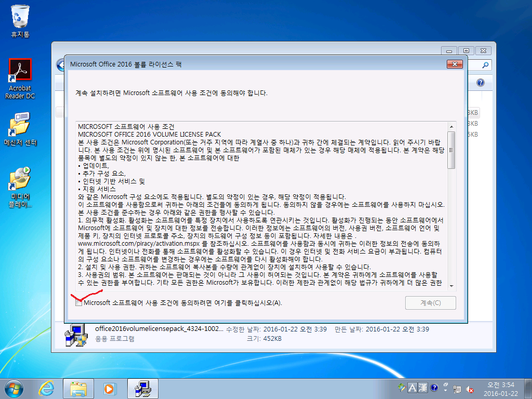This screenshot has height=399, width=532.
Task: Select the 미디어 플레이어 desktop shortcut
Action: tap(20, 187)
